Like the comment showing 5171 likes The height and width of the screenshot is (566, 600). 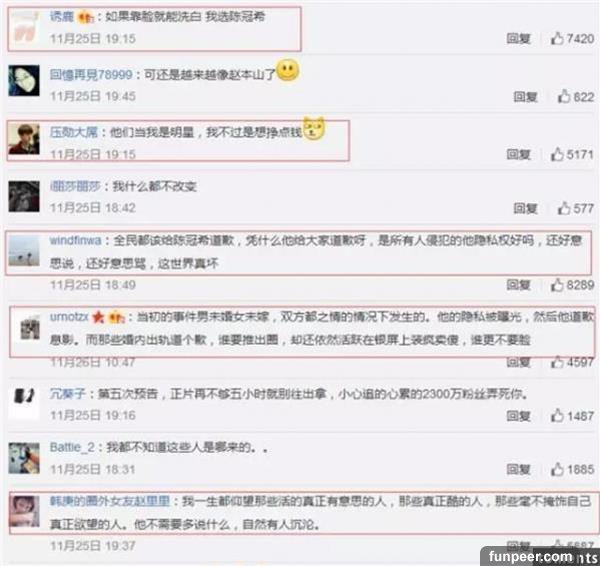pos(557,154)
